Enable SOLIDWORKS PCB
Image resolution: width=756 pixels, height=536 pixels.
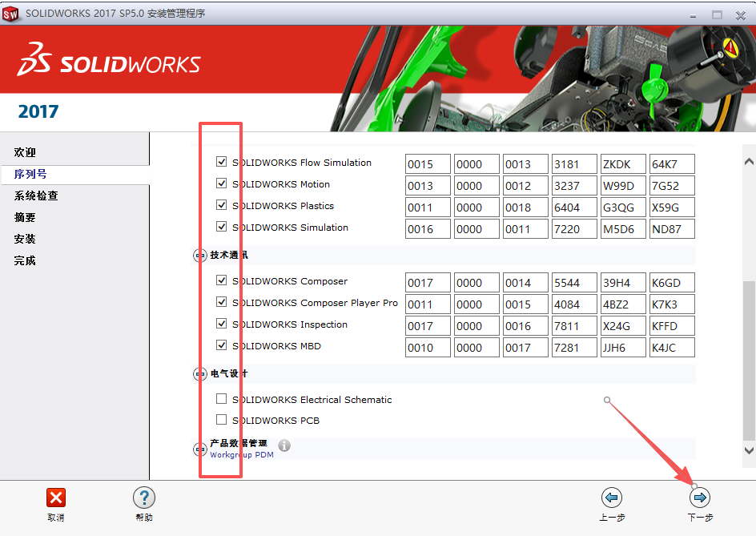point(222,418)
